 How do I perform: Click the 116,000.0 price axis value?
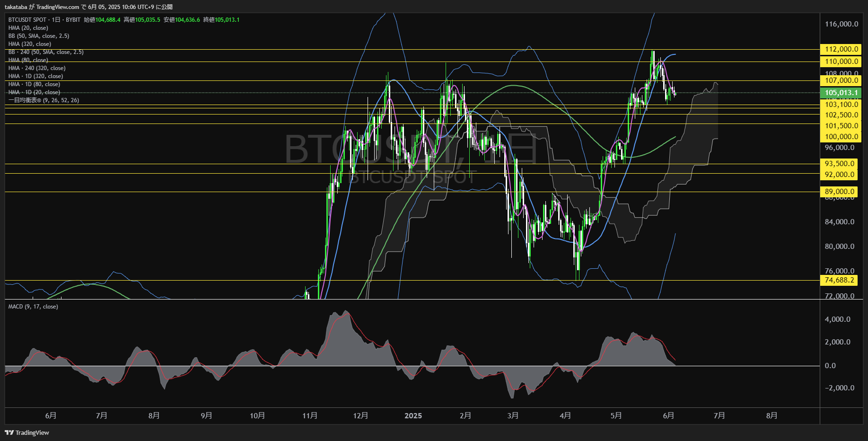click(842, 24)
